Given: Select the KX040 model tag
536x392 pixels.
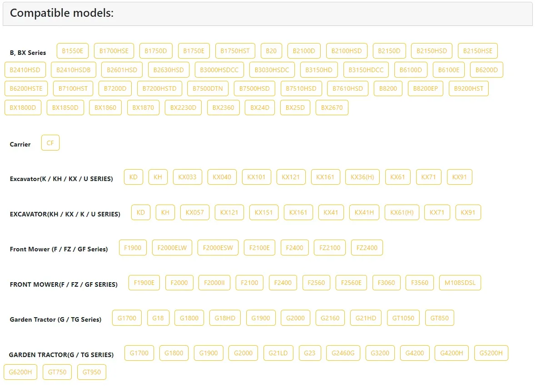Looking at the screenshot, I should (x=222, y=177).
